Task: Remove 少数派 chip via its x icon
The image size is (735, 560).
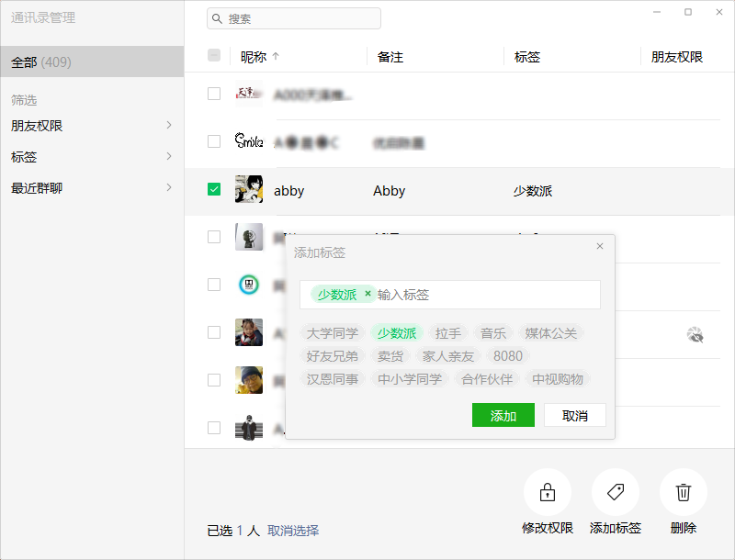Action: coord(367,294)
